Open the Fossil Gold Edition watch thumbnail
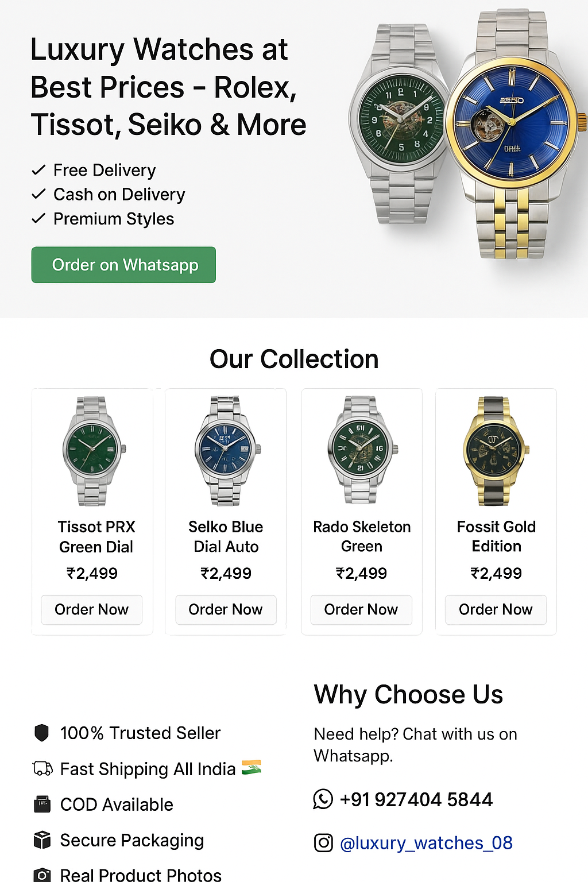 tap(496, 451)
